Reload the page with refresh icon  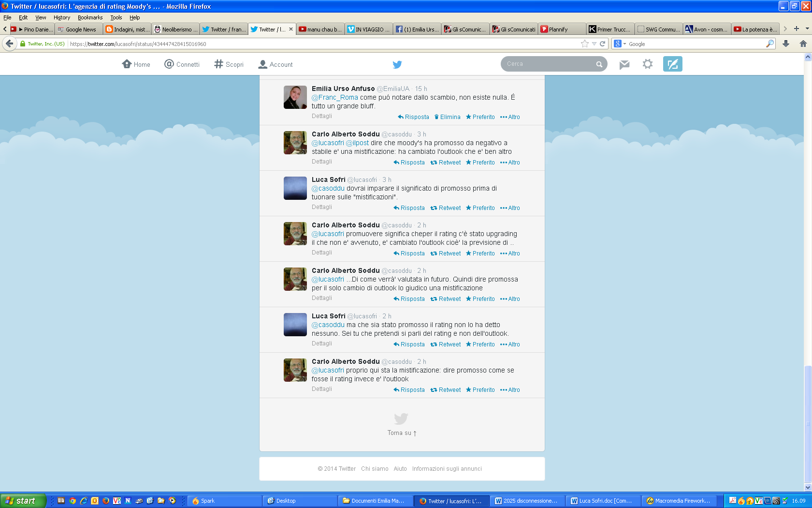603,44
